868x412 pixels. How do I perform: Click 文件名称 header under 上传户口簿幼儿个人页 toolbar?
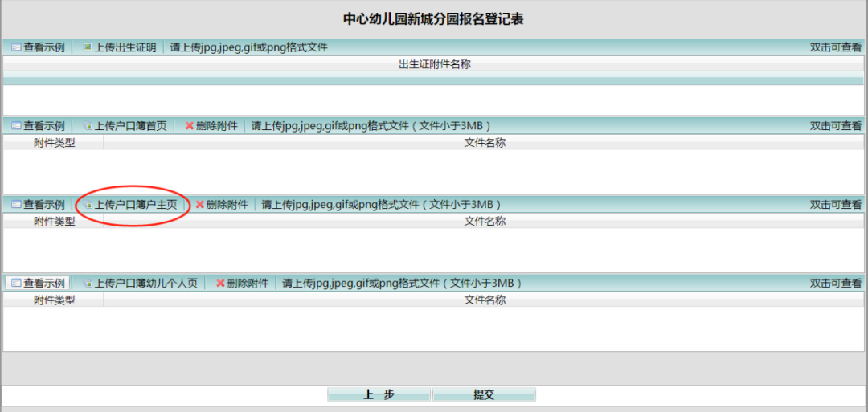485,300
